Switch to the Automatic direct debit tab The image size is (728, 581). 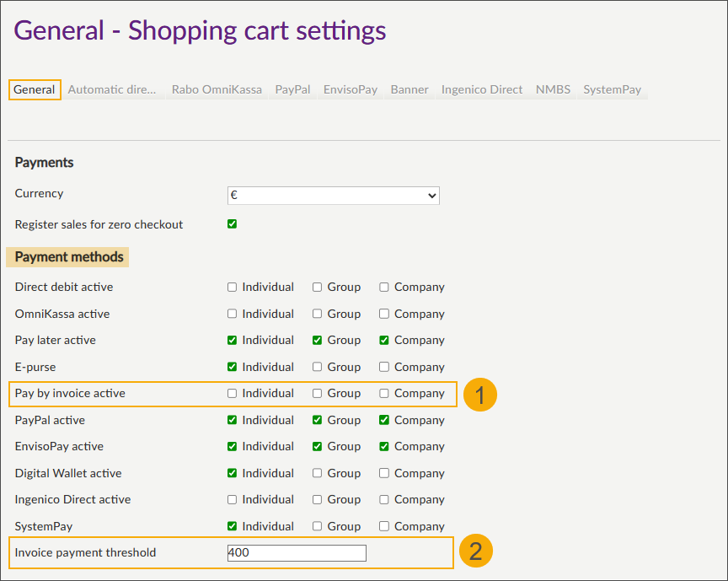tap(112, 89)
